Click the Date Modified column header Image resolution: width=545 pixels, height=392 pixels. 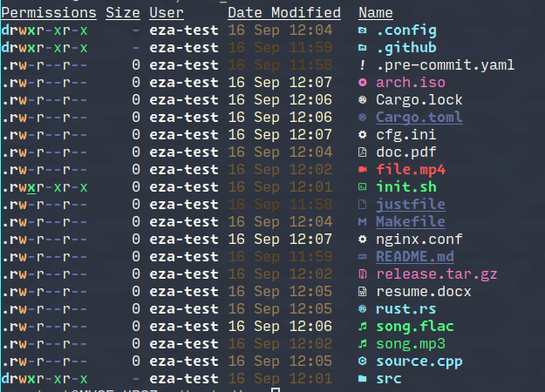click(284, 13)
